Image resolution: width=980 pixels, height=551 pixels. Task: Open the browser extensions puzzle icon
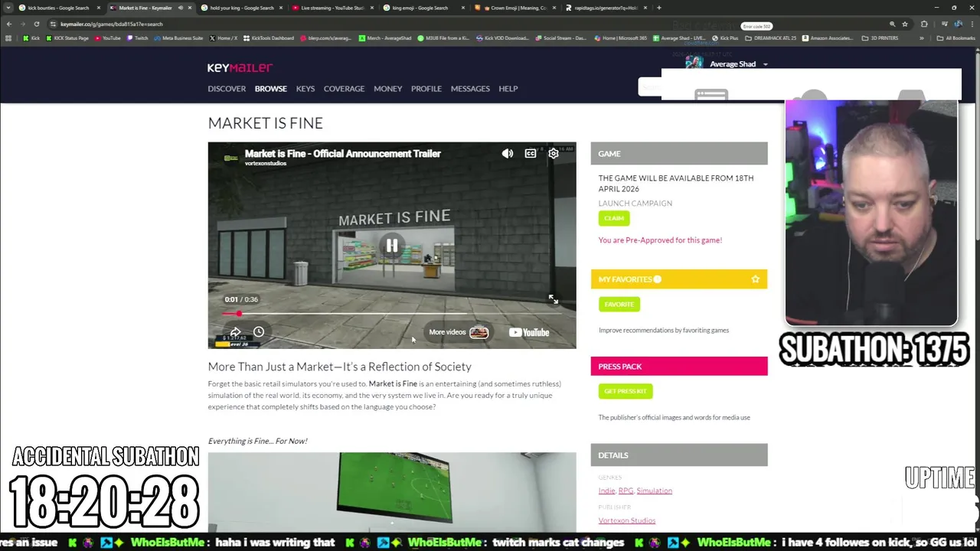(x=924, y=24)
